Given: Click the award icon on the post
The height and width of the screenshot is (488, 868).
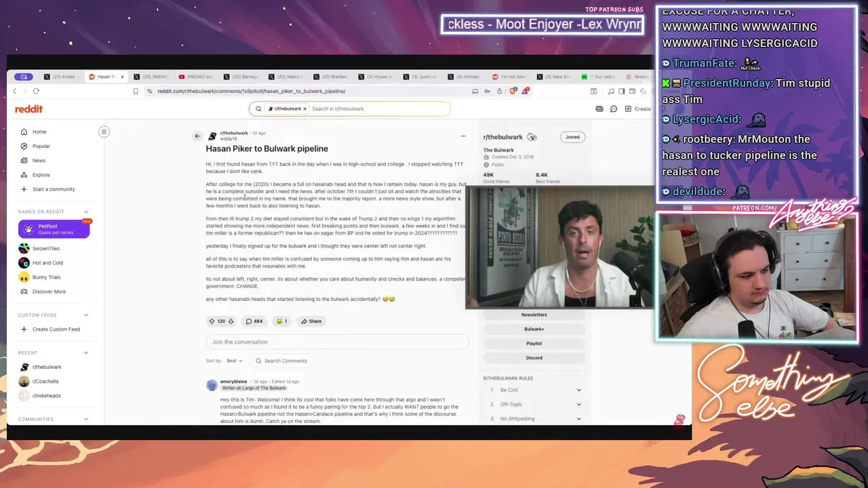Looking at the screenshot, I should 281,321.
